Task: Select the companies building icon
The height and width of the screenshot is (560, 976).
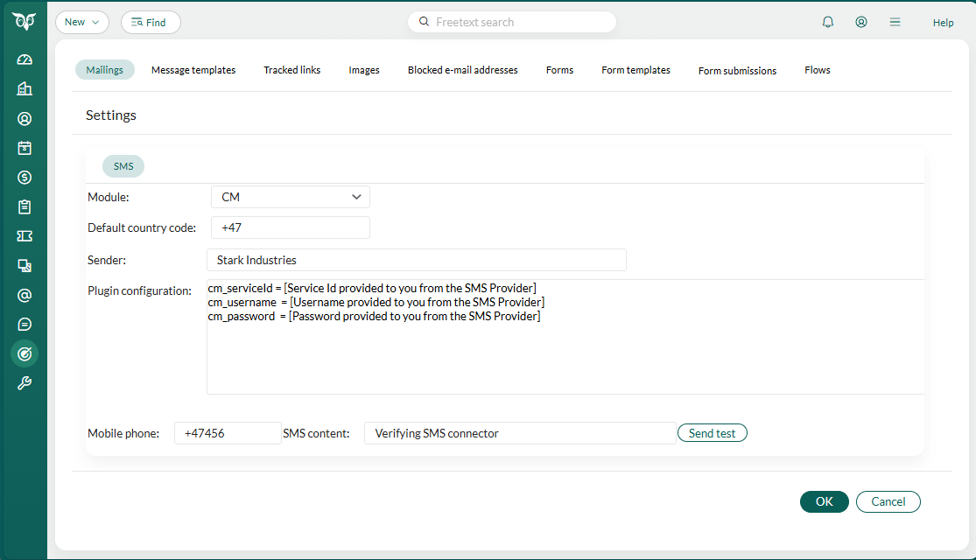Action: [24, 88]
